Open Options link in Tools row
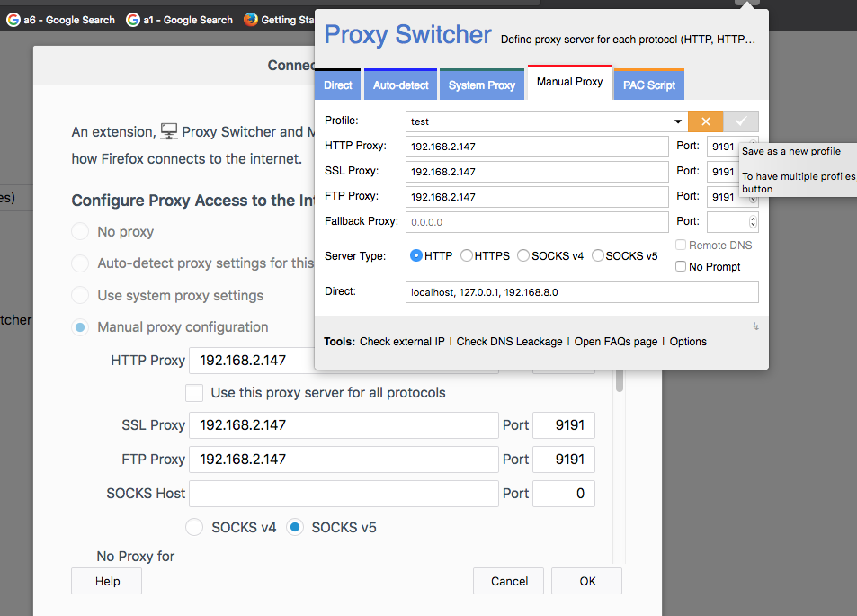 tap(688, 342)
